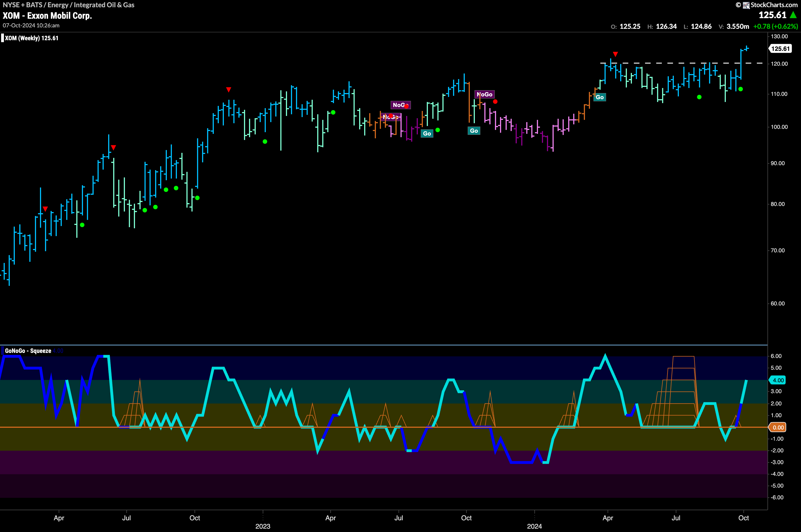Click the GoNoGo - Squeeze indicator label

click(28, 351)
